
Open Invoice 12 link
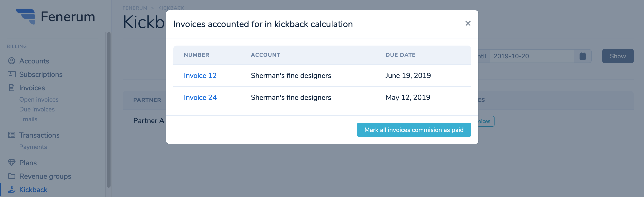(200, 75)
